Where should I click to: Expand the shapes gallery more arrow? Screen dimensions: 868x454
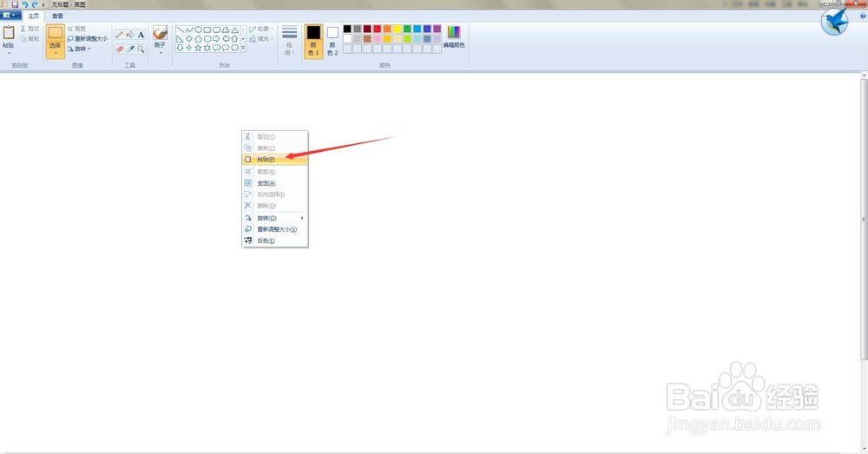243,48
